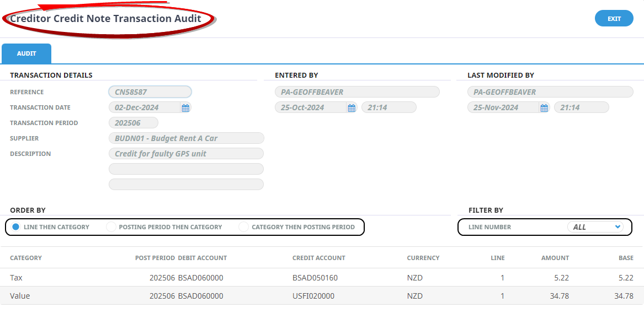The height and width of the screenshot is (324, 644).
Task: Click the Supplier field Budget Rent A Car
Action: 186,138
